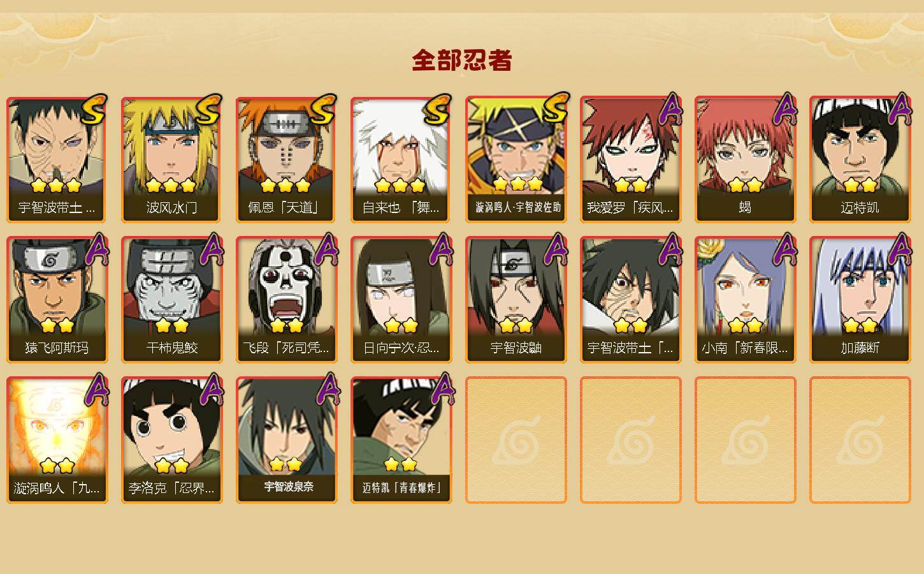Click the star rating on 蝎 card
924x574 pixels.
pos(745,186)
